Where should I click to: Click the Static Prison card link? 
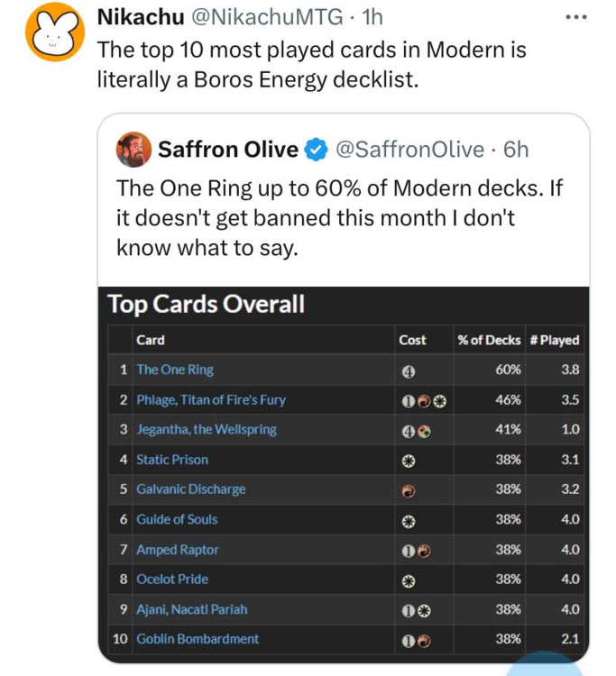coord(171,460)
